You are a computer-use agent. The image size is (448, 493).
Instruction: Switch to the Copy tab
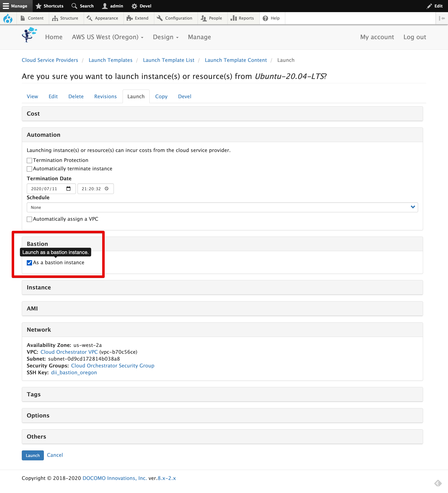161,96
